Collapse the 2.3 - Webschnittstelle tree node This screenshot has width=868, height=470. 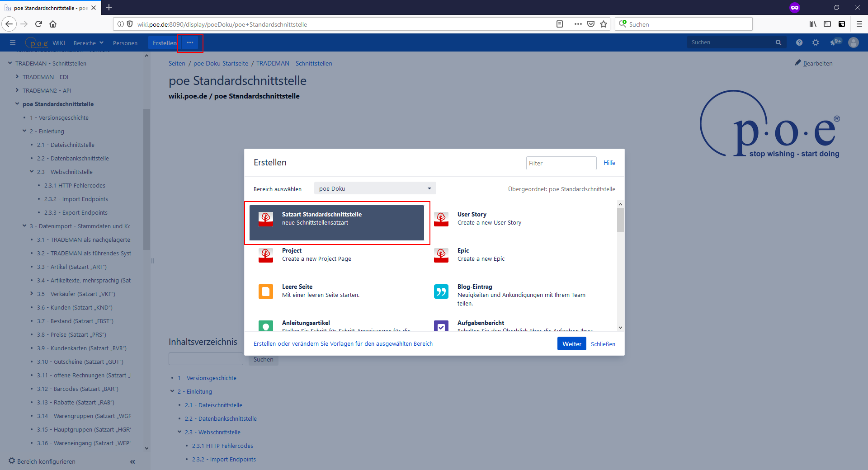tap(32, 172)
